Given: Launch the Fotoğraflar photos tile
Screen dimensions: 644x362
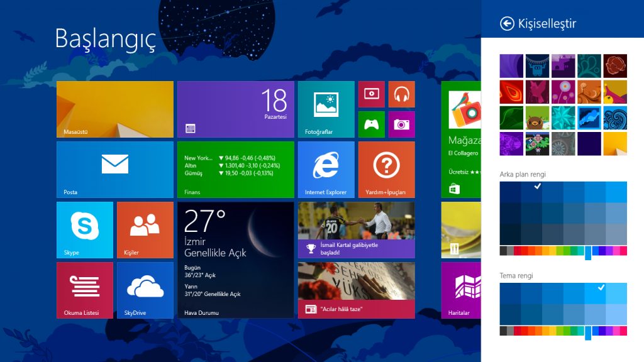Looking at the screenshot, I should coord(326,109).
